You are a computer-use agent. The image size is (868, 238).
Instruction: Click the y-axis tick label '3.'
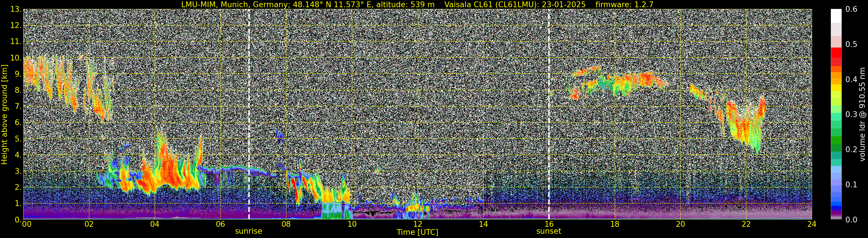18,171
